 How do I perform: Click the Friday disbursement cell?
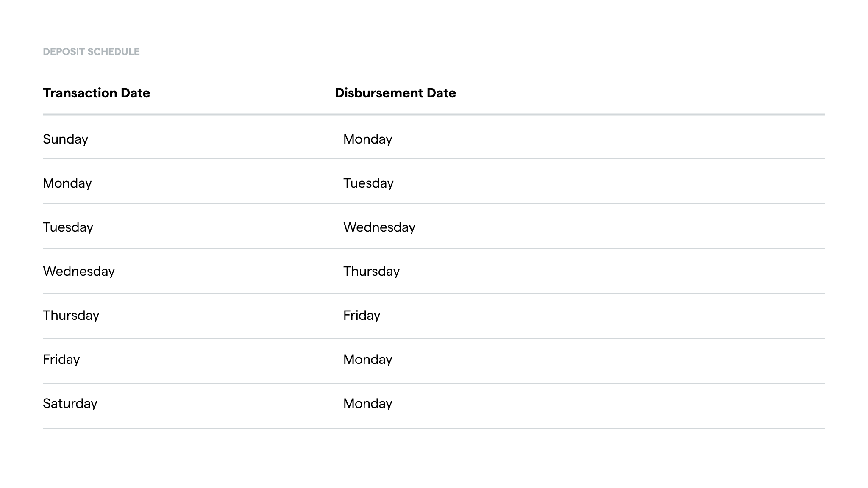point(362,316)
